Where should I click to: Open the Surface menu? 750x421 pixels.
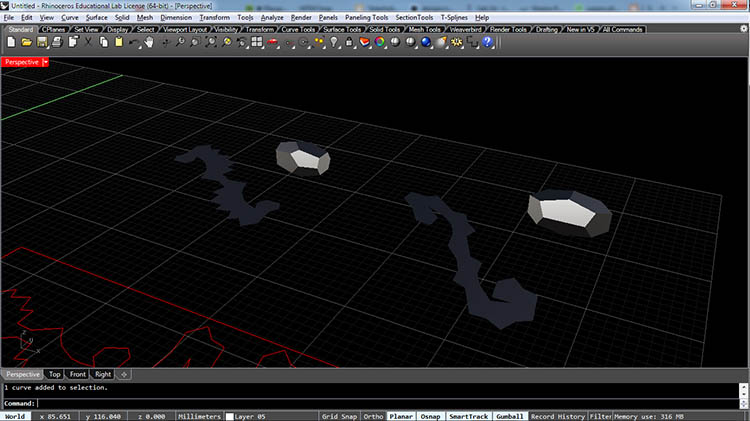coord(97,18)
